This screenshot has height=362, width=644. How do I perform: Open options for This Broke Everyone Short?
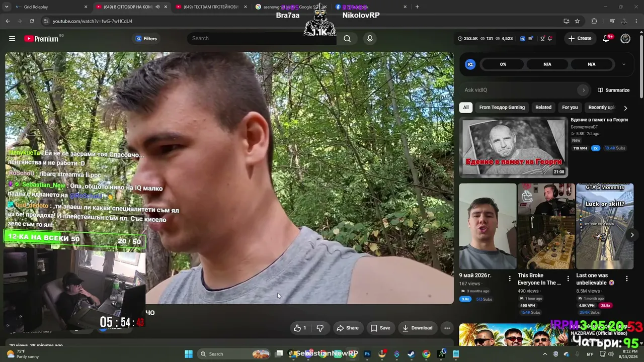click(x=568, y=279)
